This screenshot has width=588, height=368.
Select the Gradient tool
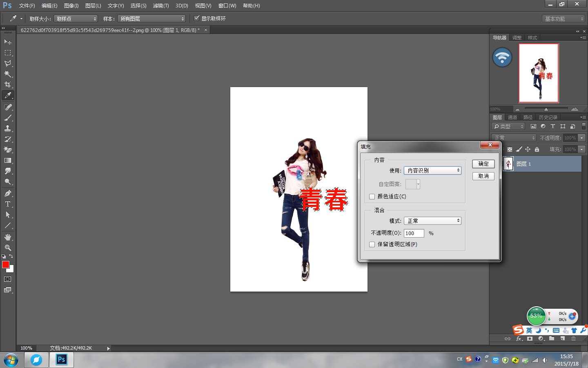[x=8, y=160]
